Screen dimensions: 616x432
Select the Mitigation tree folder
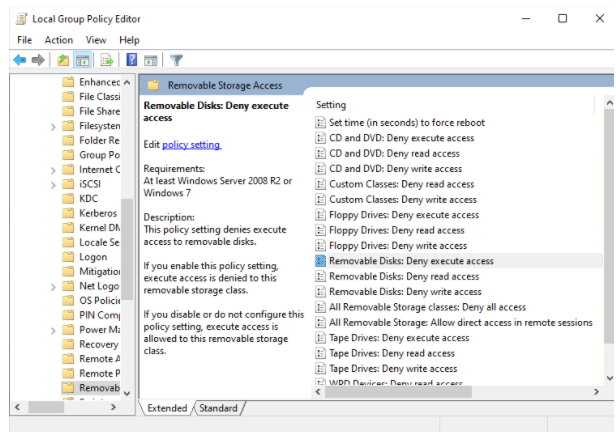point(91,271)
